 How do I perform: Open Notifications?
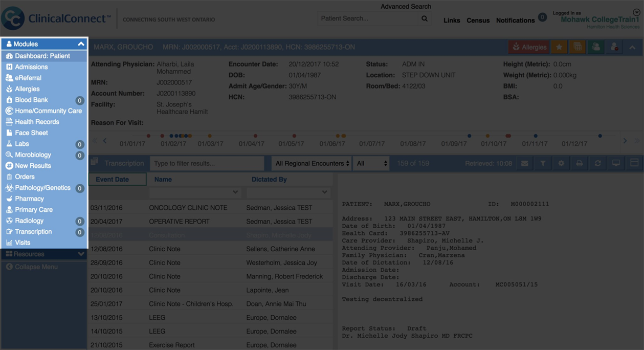point(516,20)
